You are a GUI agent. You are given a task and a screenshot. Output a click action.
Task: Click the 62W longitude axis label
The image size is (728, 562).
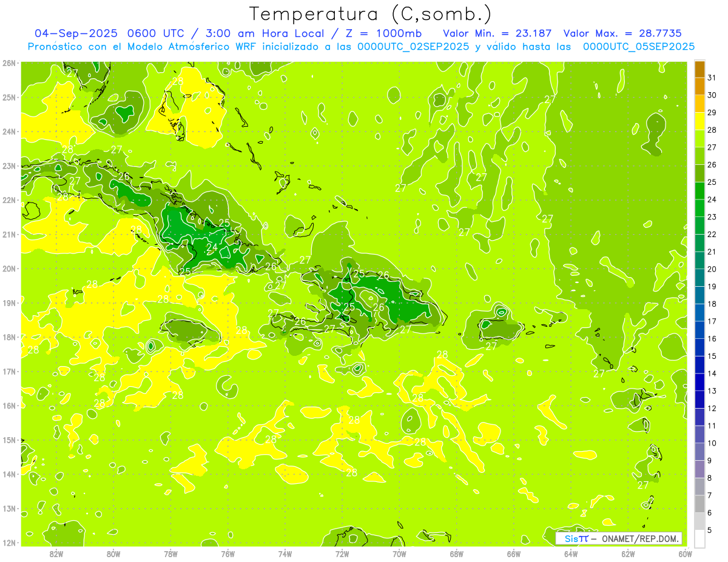[x=629, y=554]
